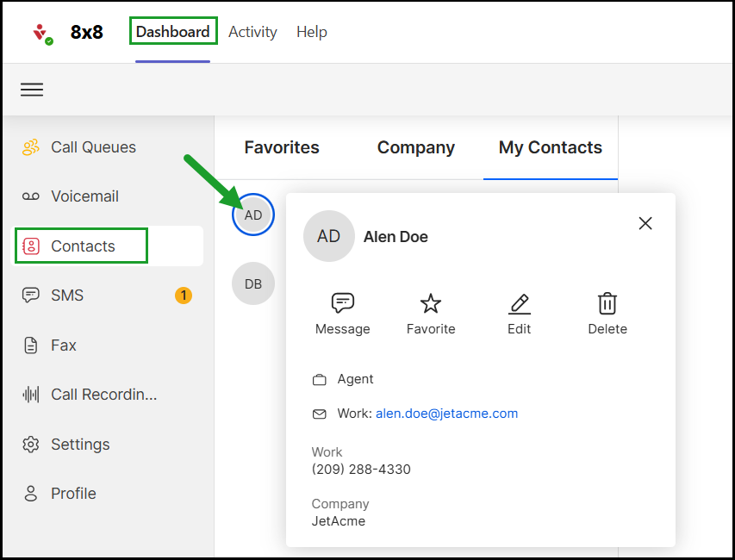The width and height of the screenshot is (735, 560).
Task: Open the hamburger menu icon
Action: (x=32, y=90)
